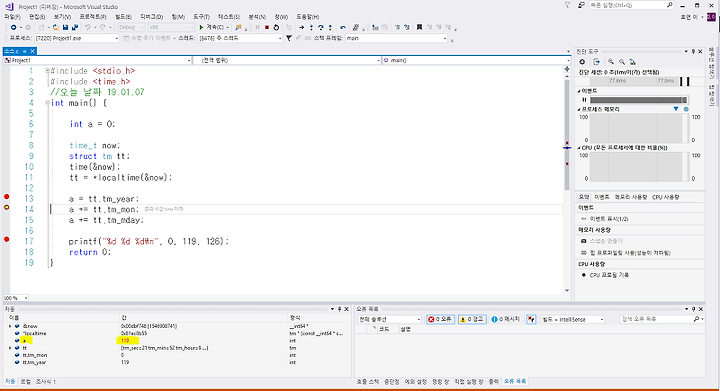This screenshot has height=391, width=720.
Task: Click the heap profiling enable link
Action: (630, 253)
